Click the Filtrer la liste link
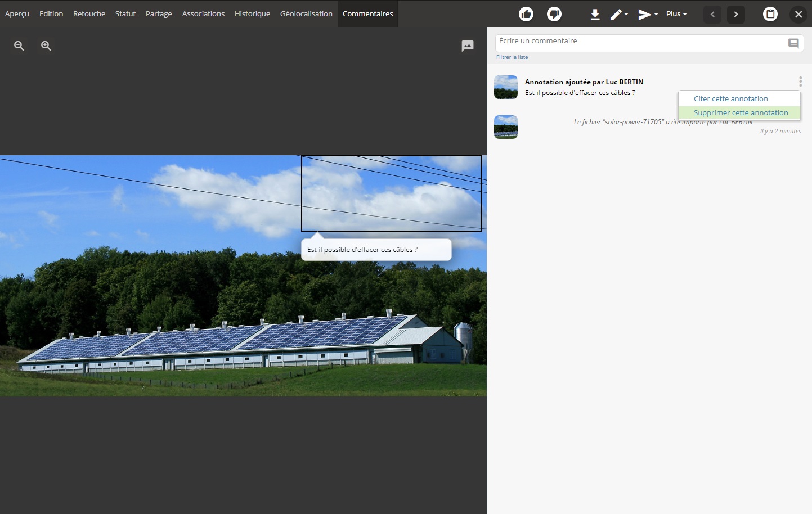This screenshot has width=812, height=514. [x=512, y=57]
